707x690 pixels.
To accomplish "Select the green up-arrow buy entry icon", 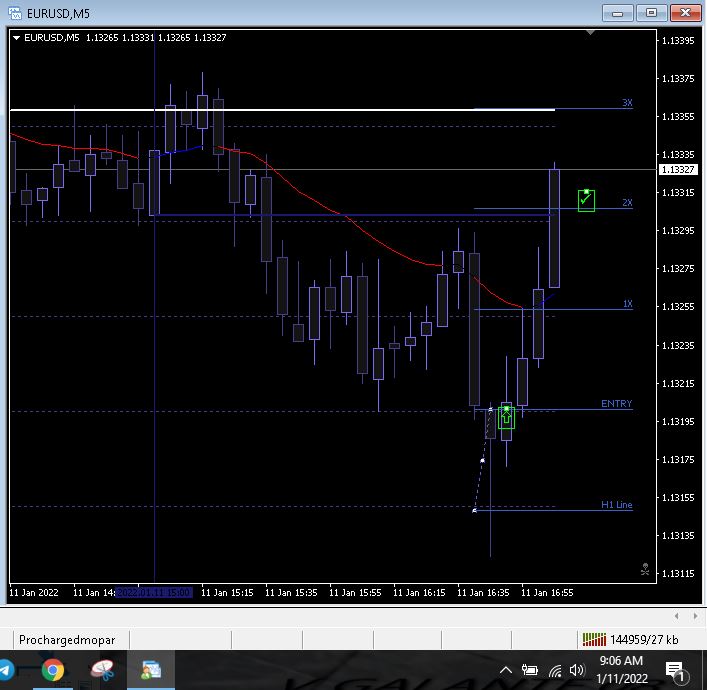I will (x=506, y=418).
